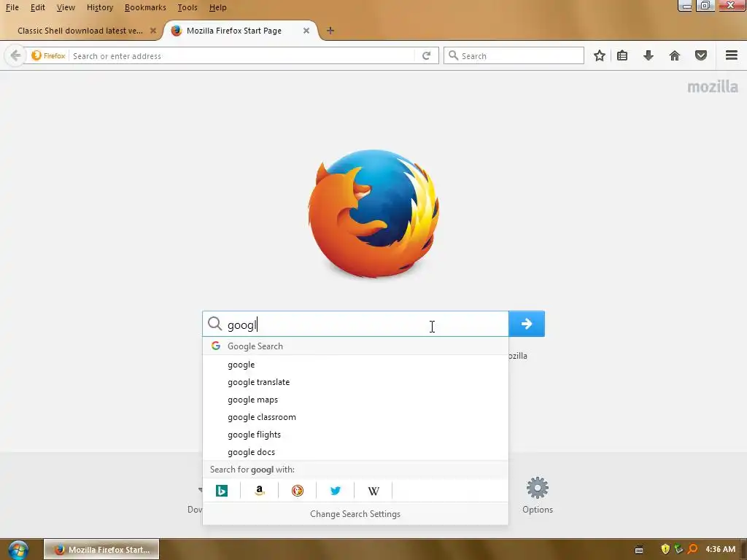Search with the Twitter icon

[x=336, y=491]
